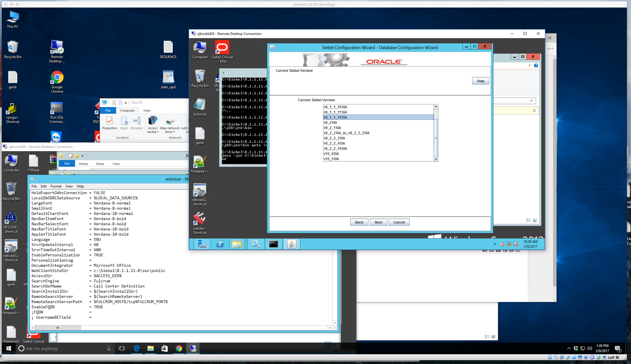Viewport: 631px width, 364px height.
Task: Open Task View on host taskbar
Action: [x=122, y=349]
